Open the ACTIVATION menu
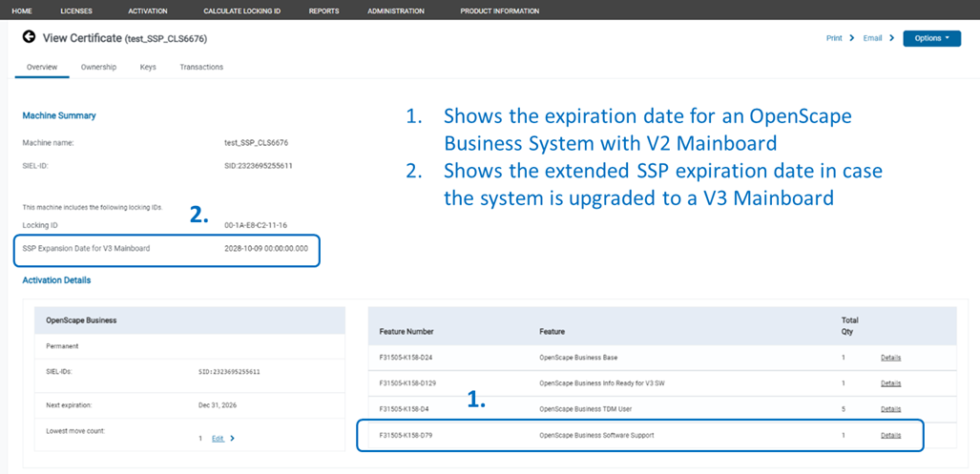Viewport: 980px width, 474px height. (x=148, y=10)
